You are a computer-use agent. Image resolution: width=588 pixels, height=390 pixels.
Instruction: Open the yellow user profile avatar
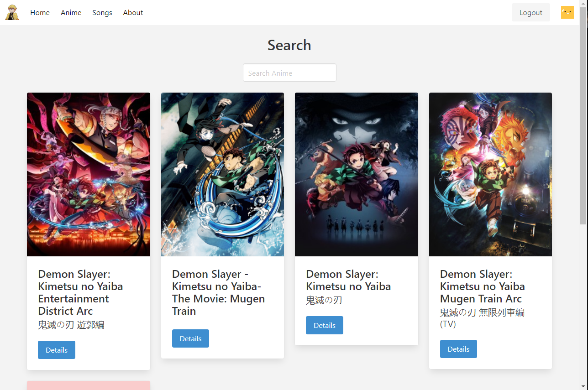567,12
